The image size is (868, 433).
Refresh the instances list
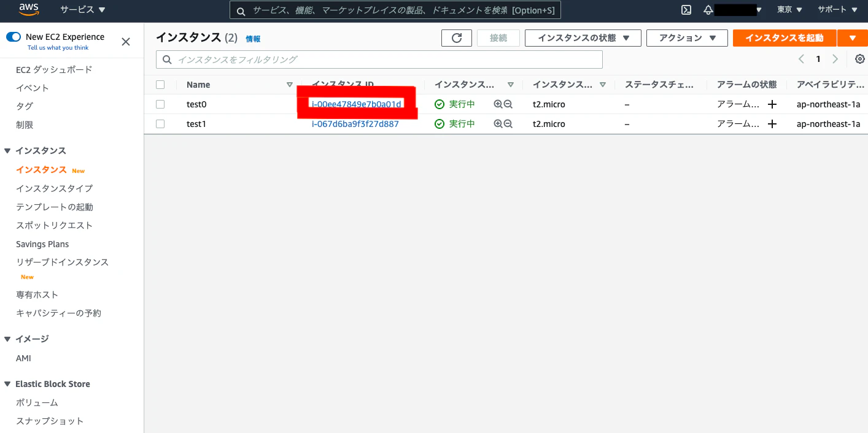click(457, 38)
